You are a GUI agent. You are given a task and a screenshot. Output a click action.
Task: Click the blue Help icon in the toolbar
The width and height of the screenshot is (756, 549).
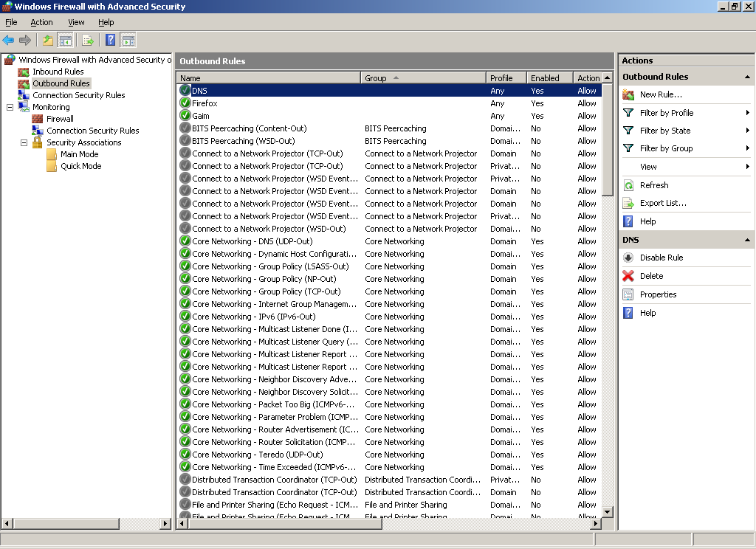[x=111, y=40]
